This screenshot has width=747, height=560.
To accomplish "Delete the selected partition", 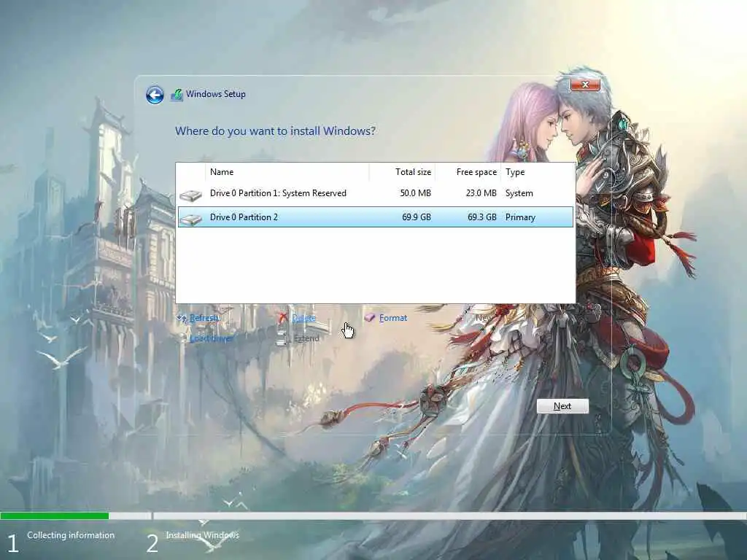I will (x=304, y=318).
